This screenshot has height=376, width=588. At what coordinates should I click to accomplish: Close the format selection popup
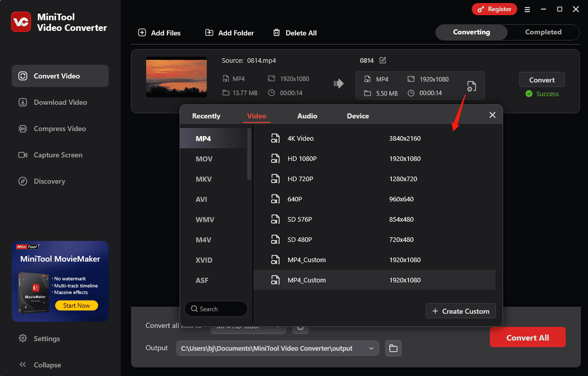point(492,115)
